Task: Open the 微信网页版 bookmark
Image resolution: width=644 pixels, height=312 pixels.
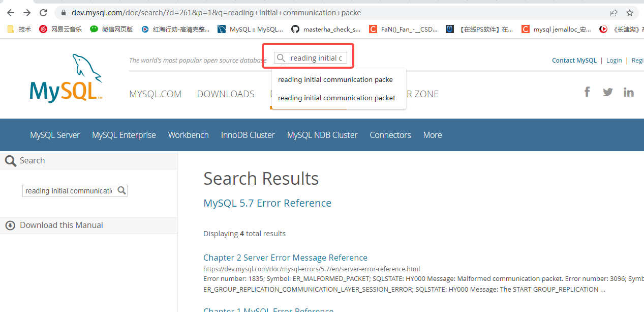Action: pyautogui.click(x=111, y=29)
